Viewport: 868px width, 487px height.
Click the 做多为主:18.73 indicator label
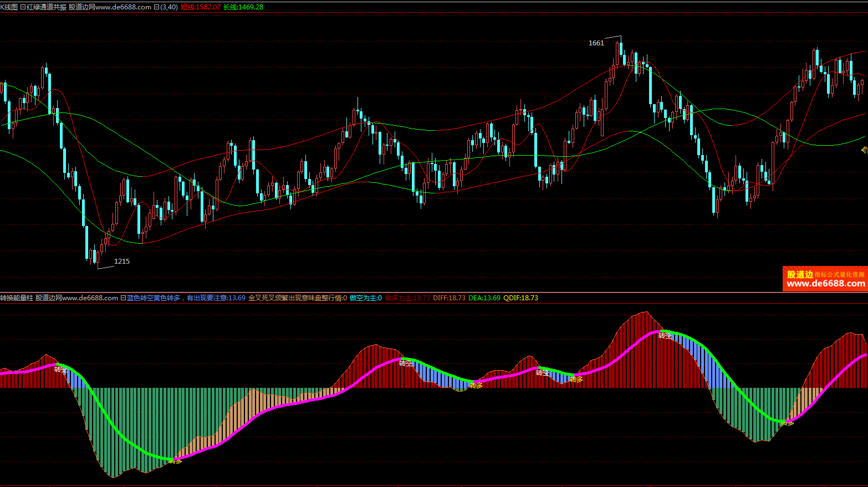pyautogui.click(x=407, y=298)
